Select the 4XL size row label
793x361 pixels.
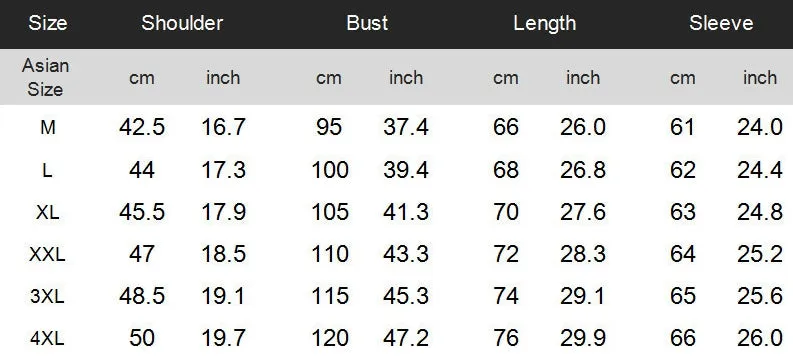pyautogui.click(x=48, y=338)
